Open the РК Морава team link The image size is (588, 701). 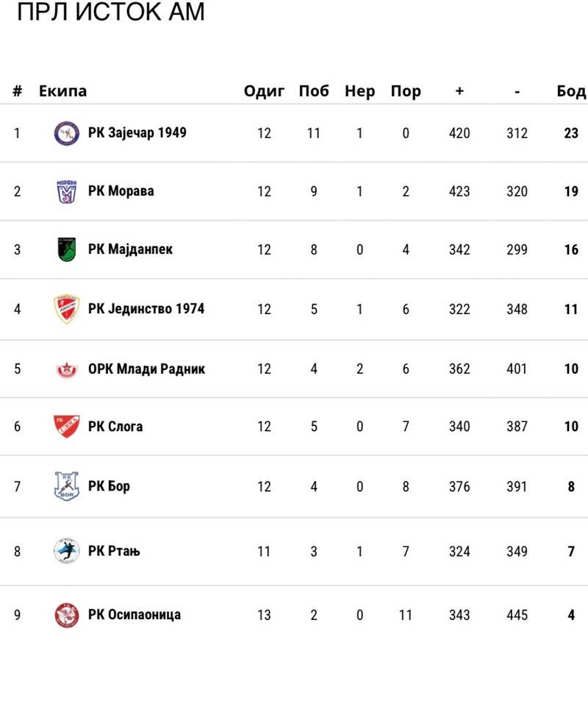[121, 191]
